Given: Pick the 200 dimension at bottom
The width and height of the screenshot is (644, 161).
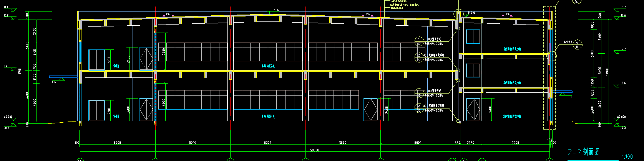Looking at the screenshot, I should point(553,143).
